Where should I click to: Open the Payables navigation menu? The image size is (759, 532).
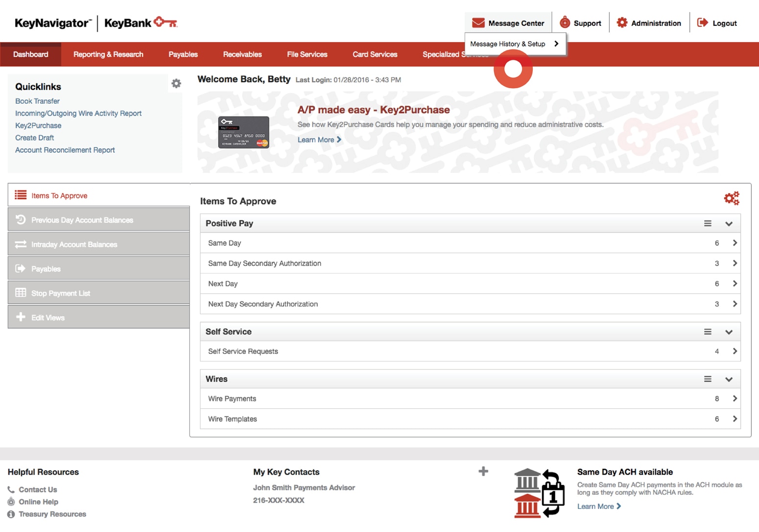tap(183, 54)
